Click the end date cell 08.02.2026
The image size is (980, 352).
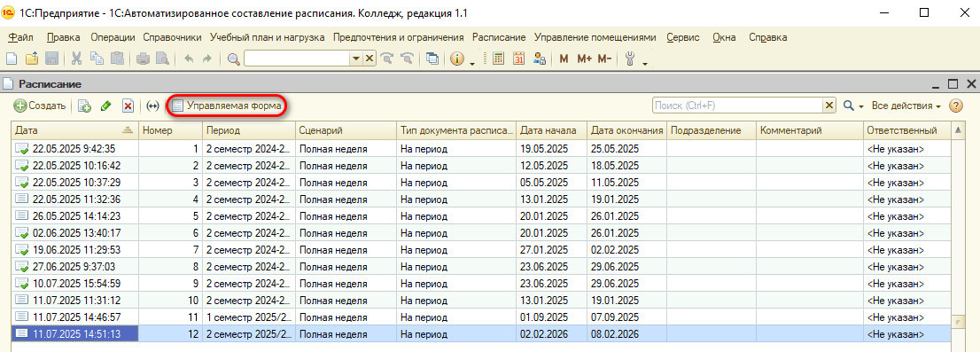[x=626, y=333]
